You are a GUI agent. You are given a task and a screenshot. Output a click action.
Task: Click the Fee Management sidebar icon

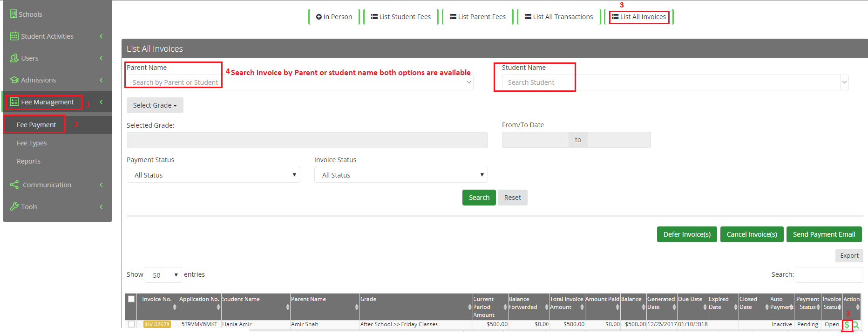pyautogui.click(x=14, y=102)
